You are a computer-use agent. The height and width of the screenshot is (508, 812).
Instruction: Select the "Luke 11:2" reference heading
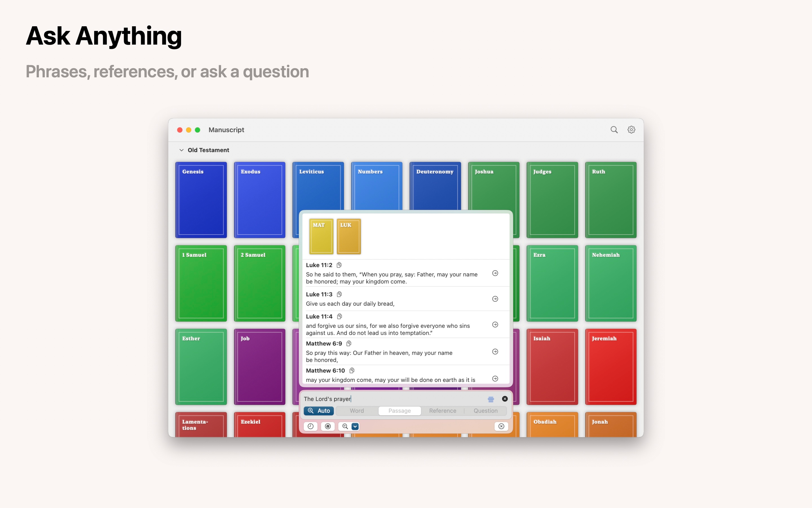[x=319, y=265]
